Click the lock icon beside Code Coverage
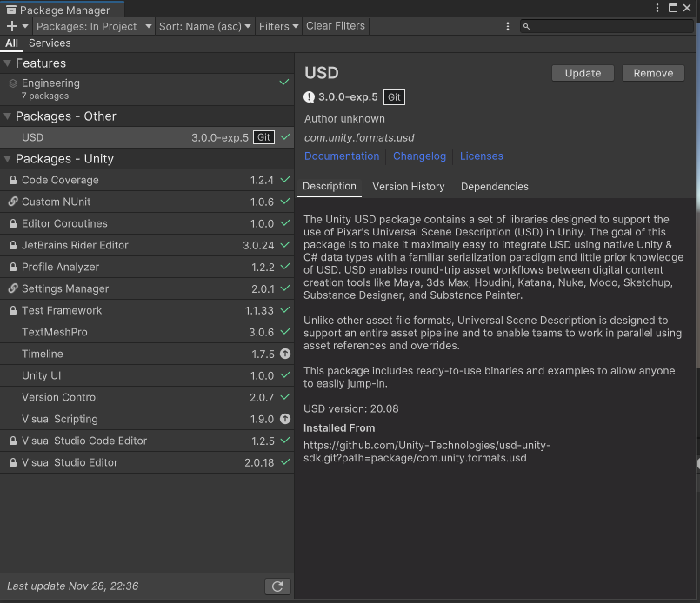 [13, 180]
